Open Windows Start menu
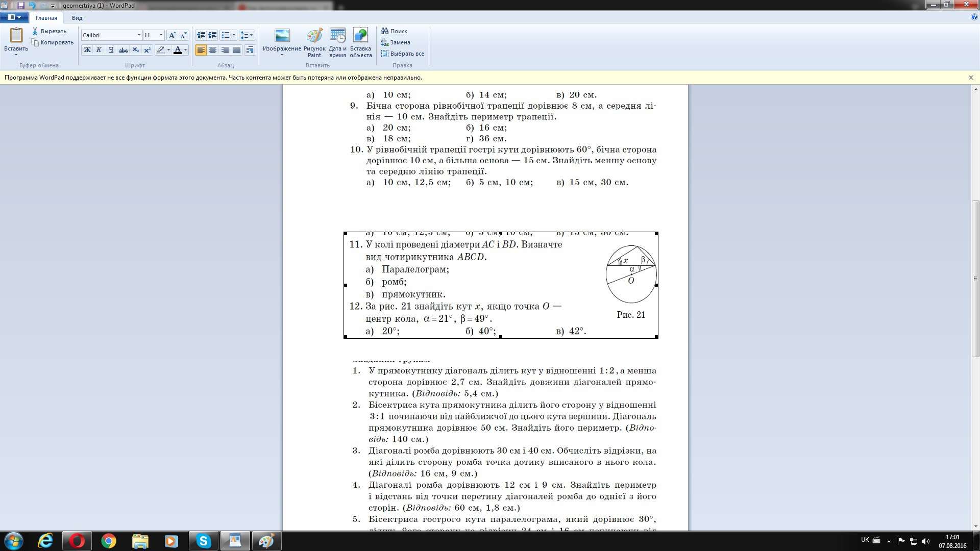Image resolution: width=980 pixels, height=551 pixels. (x=14, y=540)
